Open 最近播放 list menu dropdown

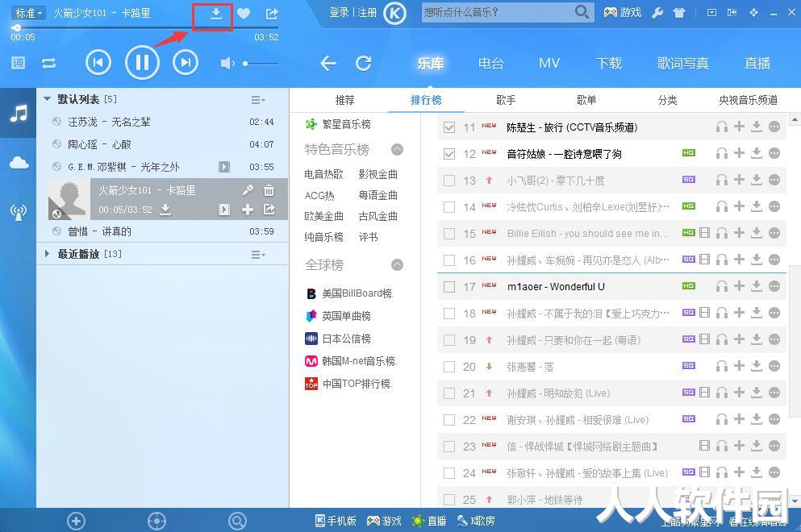(258, 254)
